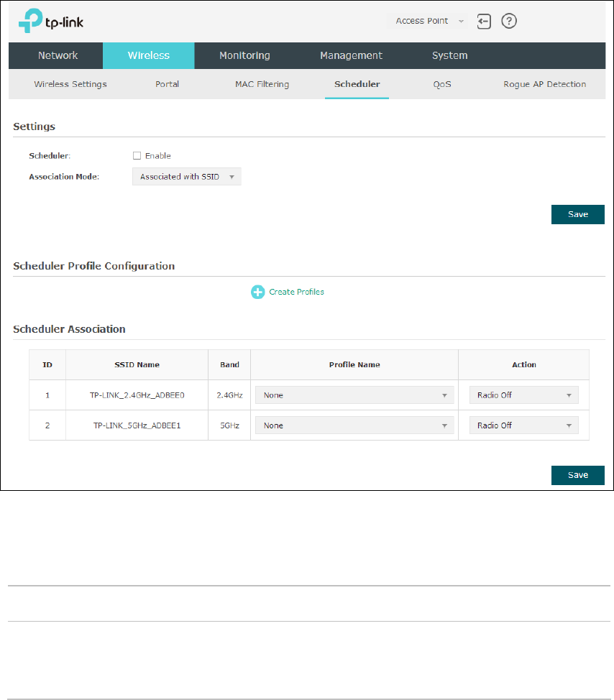The width and height of the screenshot is (614, 700).
Task: Select the Wireless main tab
Action: click(149, 55)
